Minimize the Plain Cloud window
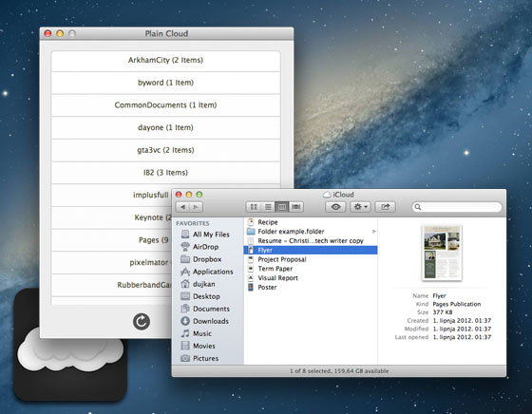 click(60, 33)
